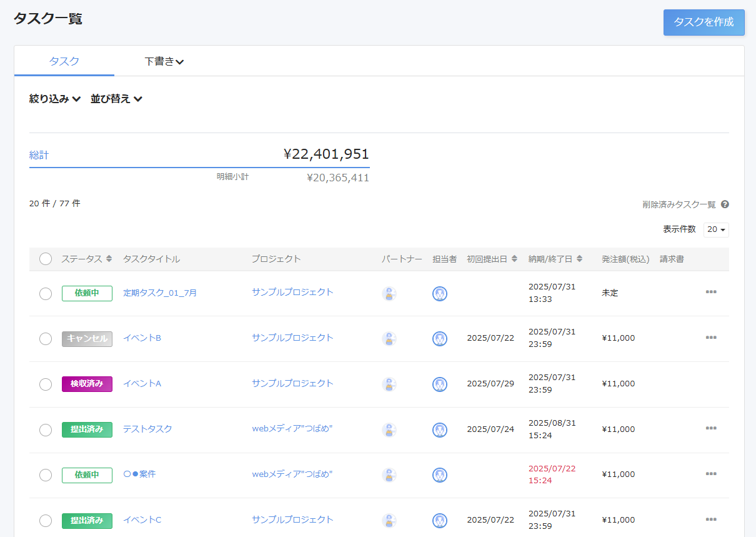Select the ○●案件 row checkbox
The image size is (756, 537).
[46, 475]
